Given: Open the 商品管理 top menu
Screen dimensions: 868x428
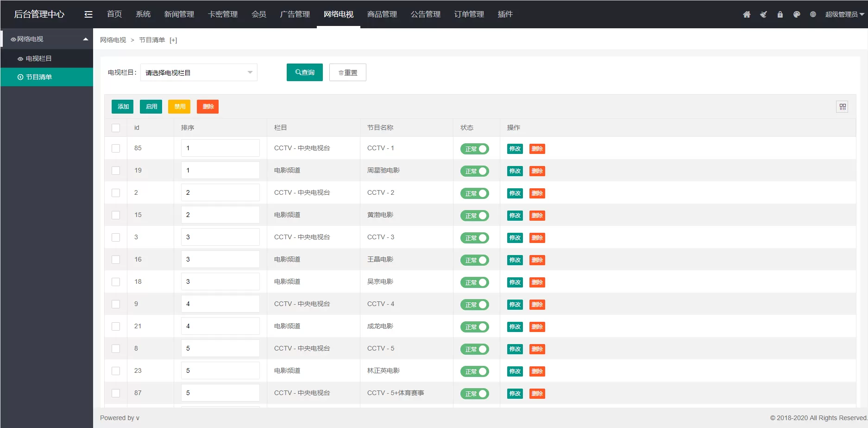Looking at the screenshot, I should point(382,14).
